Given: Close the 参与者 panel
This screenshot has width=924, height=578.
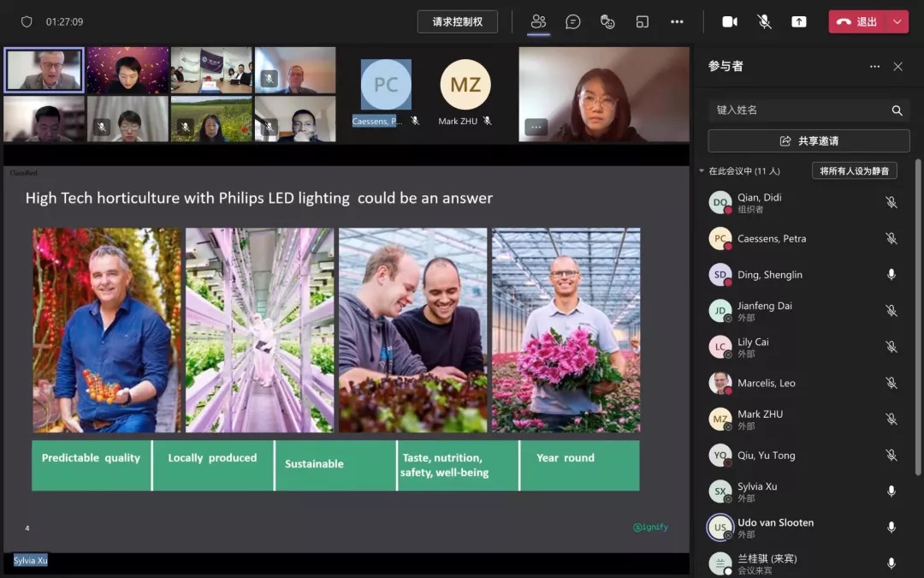Looking at the screenshot, I should [898, 67].
